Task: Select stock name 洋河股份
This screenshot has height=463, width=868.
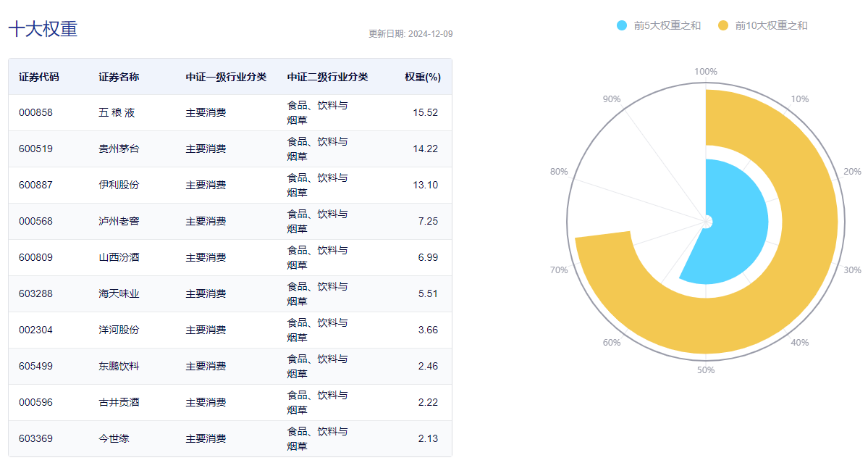Action: (119, 330)
